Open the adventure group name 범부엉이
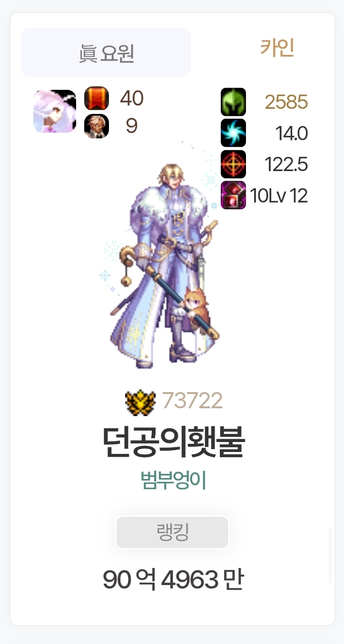 [173, 481]
